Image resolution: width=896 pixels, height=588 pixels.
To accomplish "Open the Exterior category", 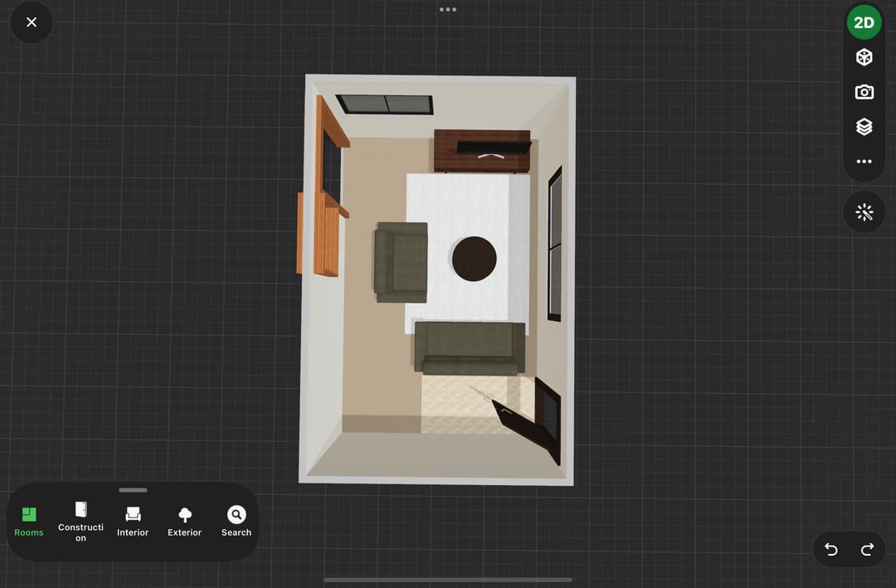I will click(x=184, y=522).
